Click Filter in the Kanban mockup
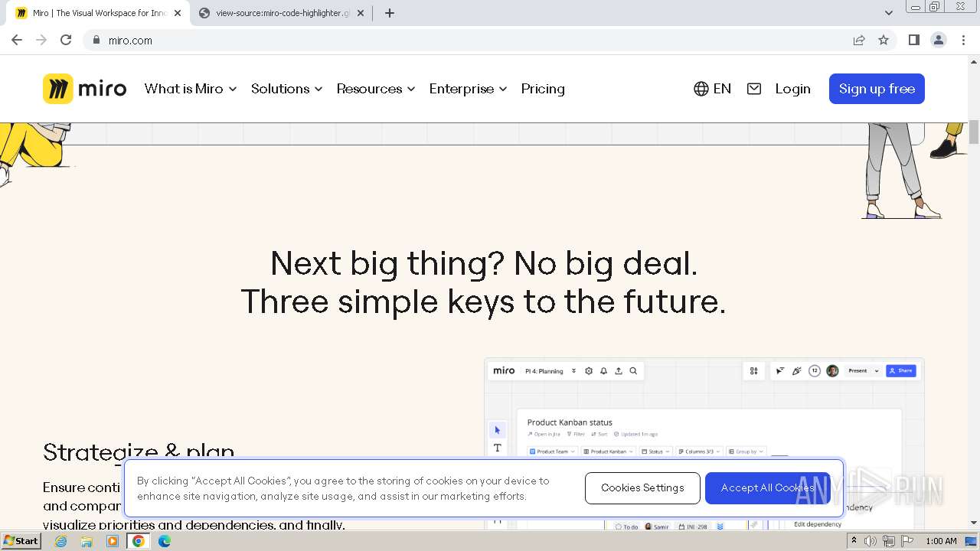The image size is (980, 551). point(577,435)
